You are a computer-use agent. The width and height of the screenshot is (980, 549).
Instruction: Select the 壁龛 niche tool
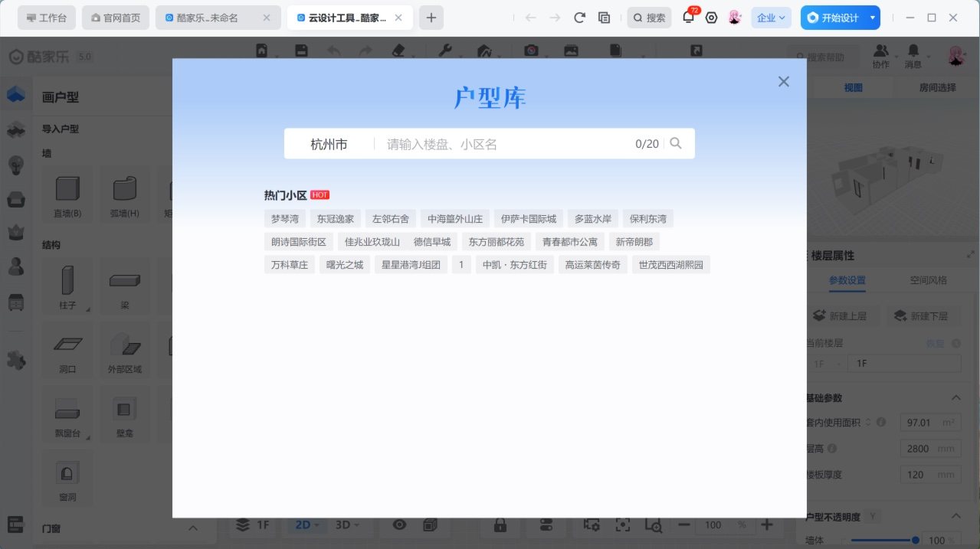tap(123, 414)
